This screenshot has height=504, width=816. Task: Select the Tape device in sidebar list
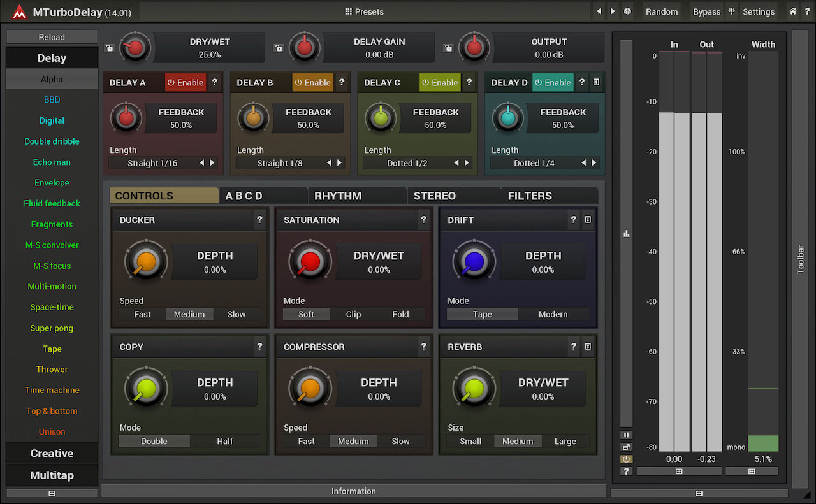coord(52,349)
